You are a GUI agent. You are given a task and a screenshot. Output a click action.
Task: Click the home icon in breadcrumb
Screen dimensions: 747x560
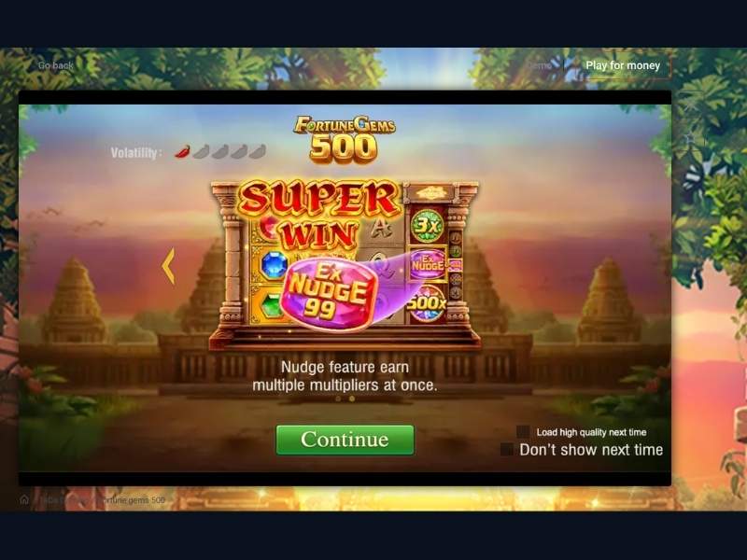click(x=24, y=499)
